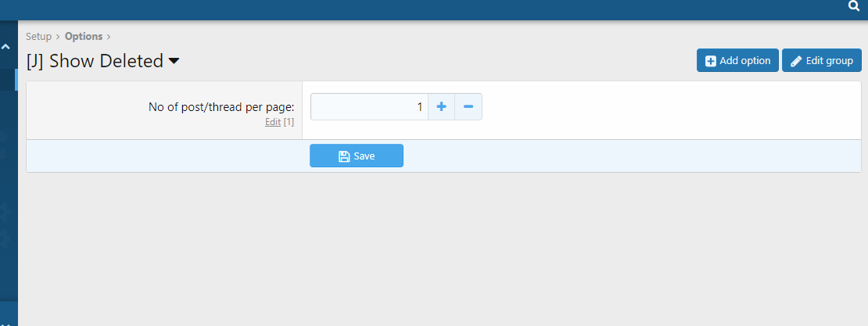Click the [1] display order indicator
This screenshot has width=868, height=326.
coord(289,122)
